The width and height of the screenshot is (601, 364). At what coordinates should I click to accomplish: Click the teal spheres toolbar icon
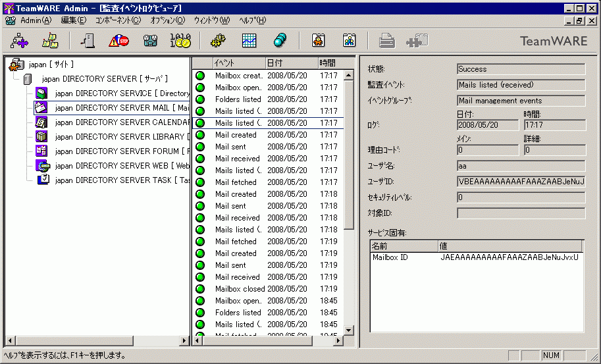pyautogui.click(x=280, y=41)
